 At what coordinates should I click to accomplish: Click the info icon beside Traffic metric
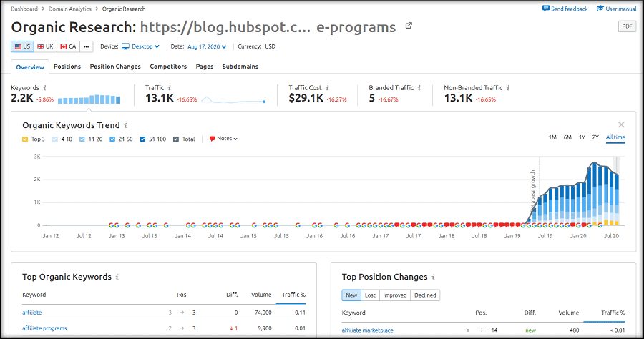point(169,88)
